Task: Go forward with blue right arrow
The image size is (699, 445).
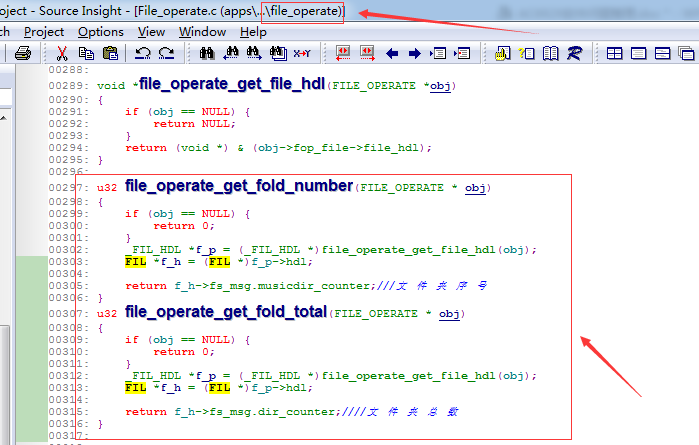Action: pyautogui.click(x=415, y=54)
